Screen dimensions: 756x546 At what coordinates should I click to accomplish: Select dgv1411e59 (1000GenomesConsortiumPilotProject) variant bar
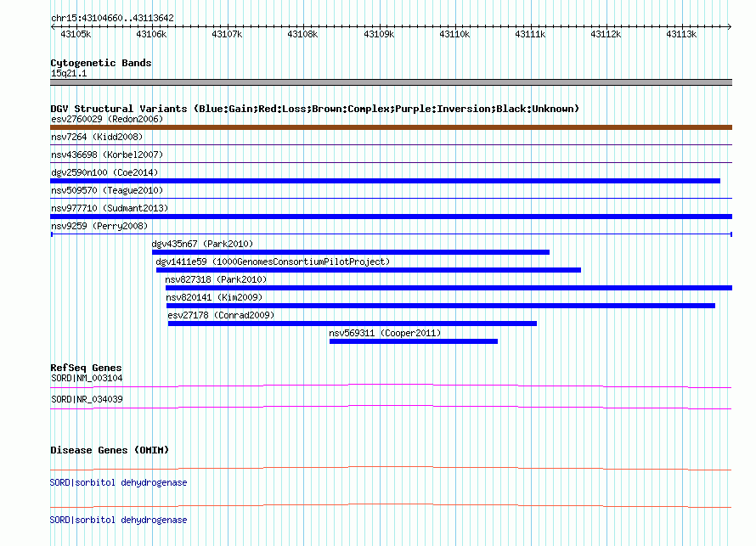[x=369, y=270]
